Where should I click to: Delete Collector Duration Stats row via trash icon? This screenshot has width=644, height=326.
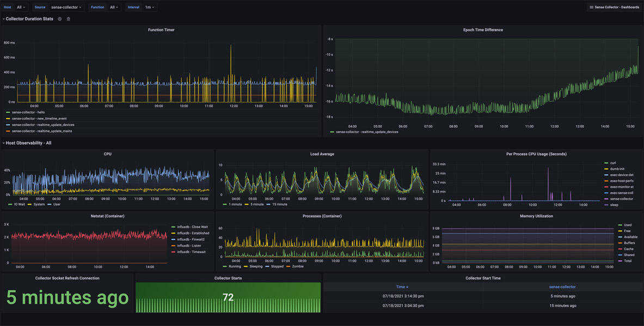[69, 19]
